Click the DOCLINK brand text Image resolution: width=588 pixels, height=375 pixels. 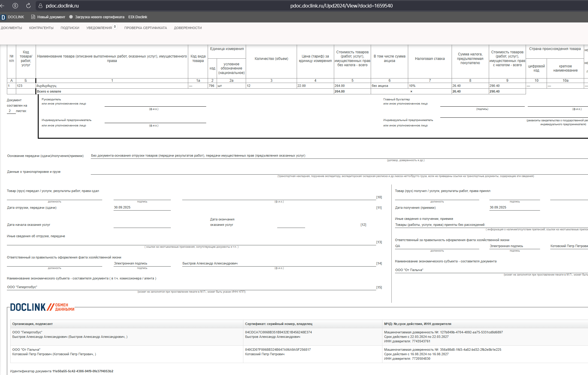pos(16,17)
